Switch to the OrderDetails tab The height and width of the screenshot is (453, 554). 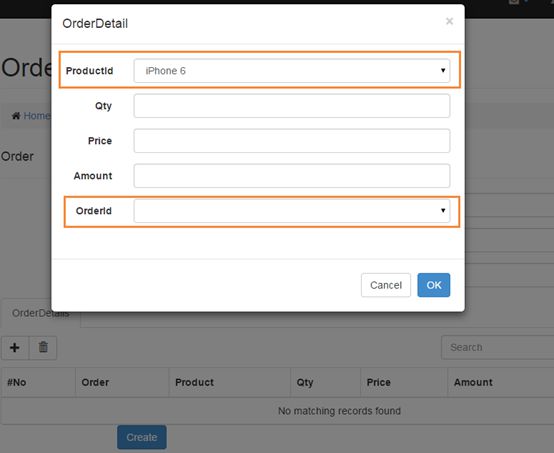tap(40, 313)
